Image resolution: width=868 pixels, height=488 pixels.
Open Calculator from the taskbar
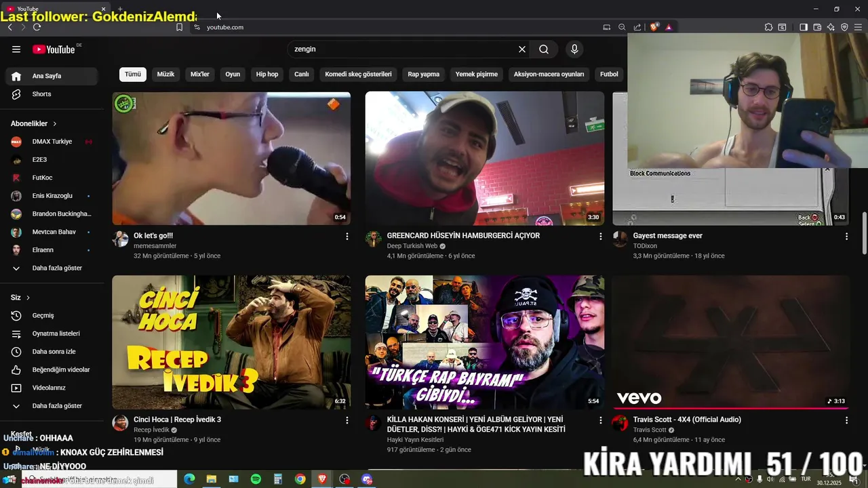click(277, 479)
